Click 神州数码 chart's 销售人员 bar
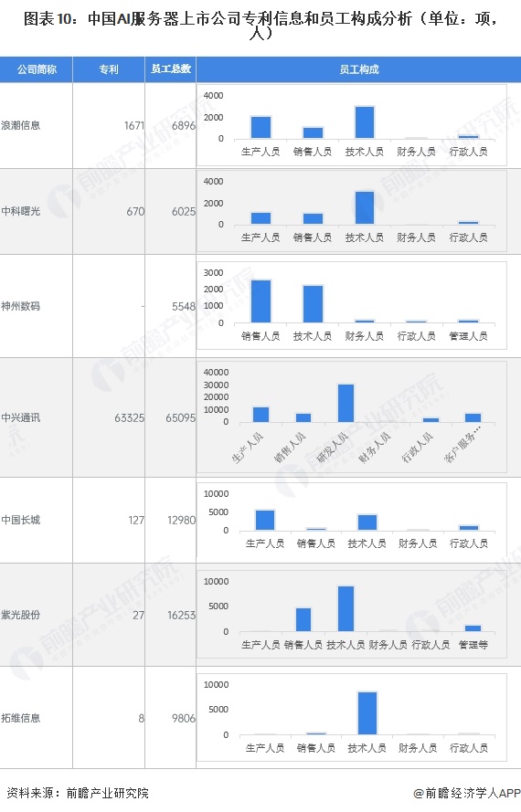Image resolution: width=521 pixels, height=812 pixels. tap(260, 302)
